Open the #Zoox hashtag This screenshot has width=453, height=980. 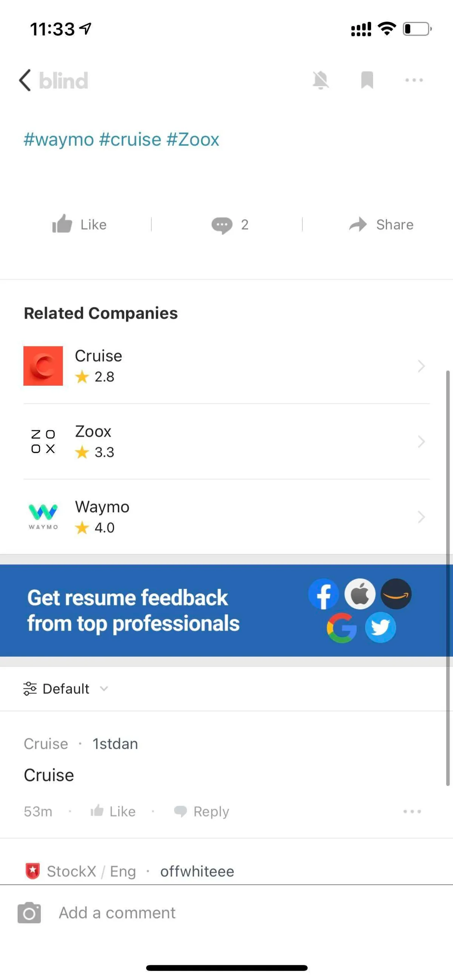tap(193, 139)
